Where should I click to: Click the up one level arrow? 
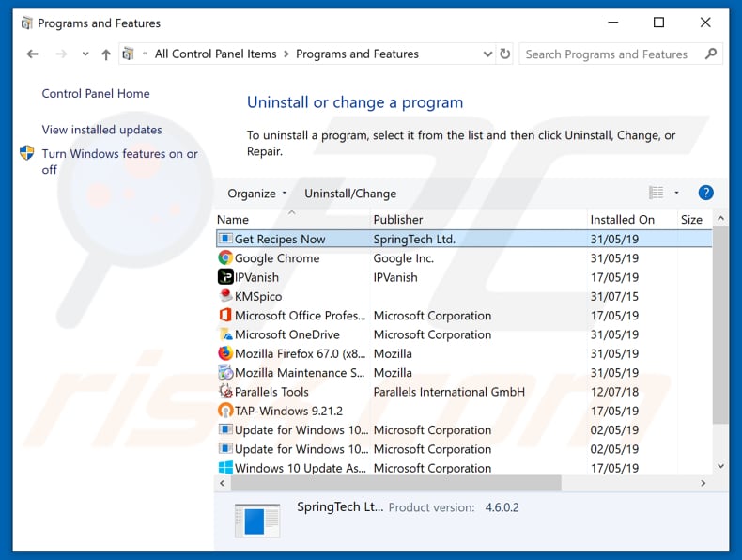tap(106, 54)
